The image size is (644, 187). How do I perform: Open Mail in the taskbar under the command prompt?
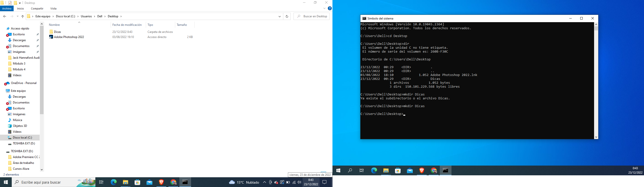point(410,170)
